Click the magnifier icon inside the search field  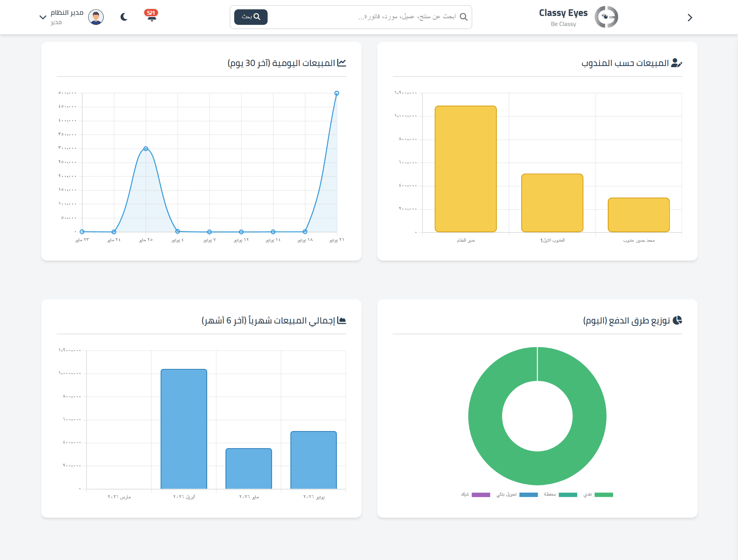463,17
